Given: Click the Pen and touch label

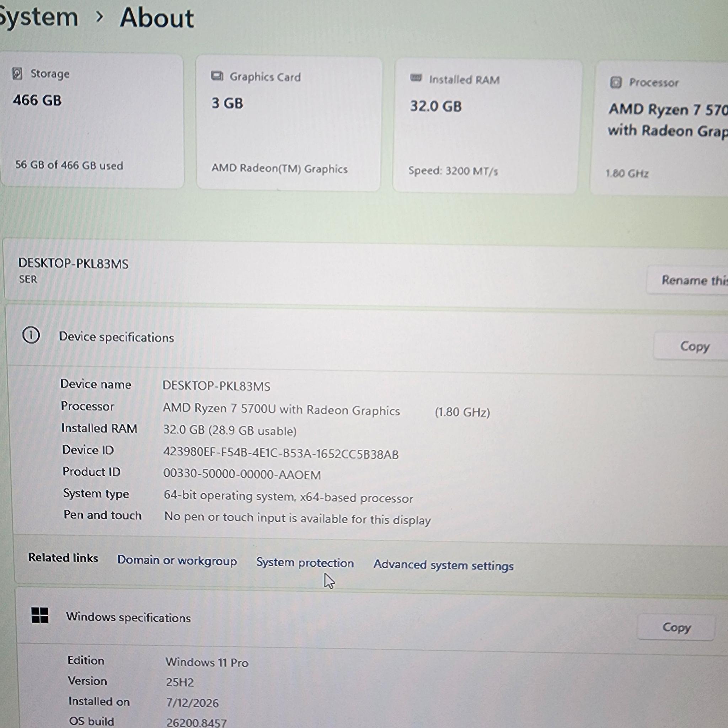Looking at the screenshot, I should coord(102,515).
